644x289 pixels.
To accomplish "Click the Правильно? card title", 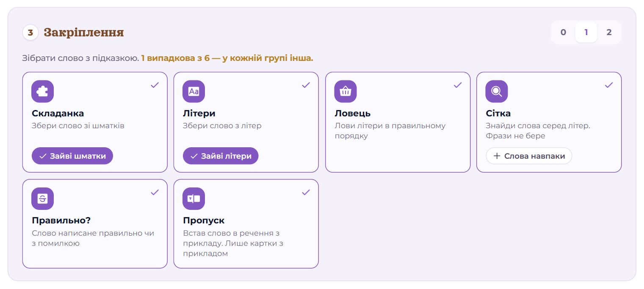I will pyautogui.click(x=61, y=220).
